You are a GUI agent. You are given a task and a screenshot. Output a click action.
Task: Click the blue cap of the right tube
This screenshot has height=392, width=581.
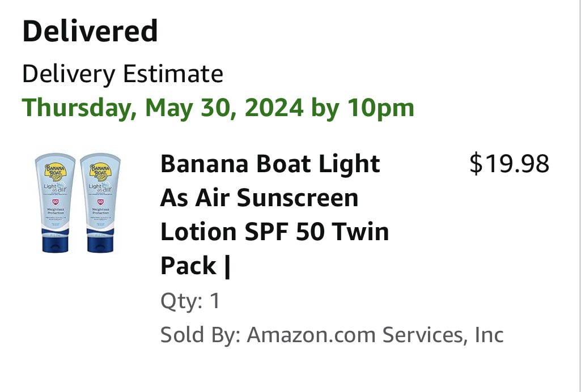point(100,241)
